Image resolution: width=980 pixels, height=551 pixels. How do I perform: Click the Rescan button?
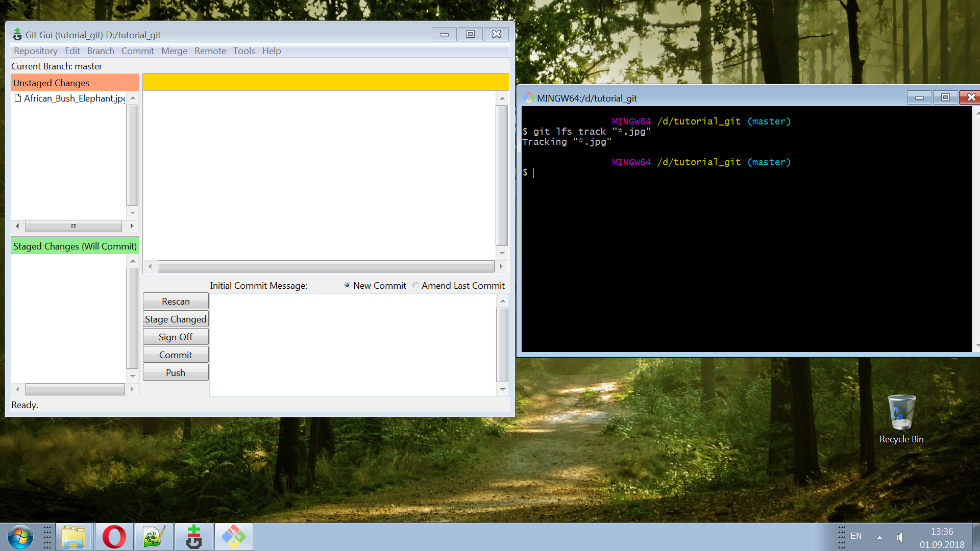pyautogui.click(x=176, y=302)
